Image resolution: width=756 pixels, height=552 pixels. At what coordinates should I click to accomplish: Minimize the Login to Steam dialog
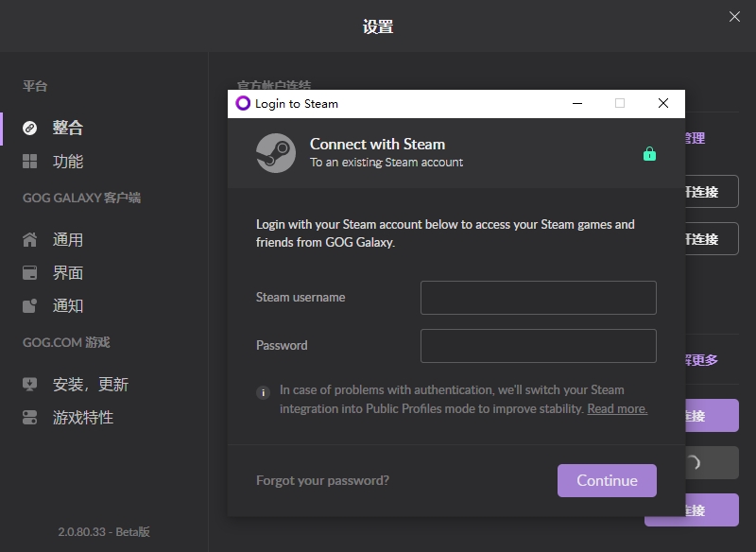577,103
